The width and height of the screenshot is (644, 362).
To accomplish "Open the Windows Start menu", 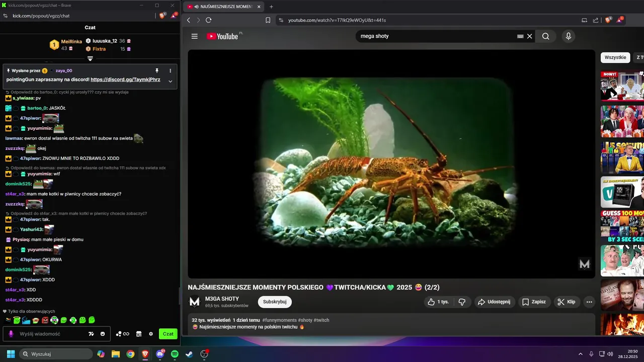I will click(x=11, y=354).
